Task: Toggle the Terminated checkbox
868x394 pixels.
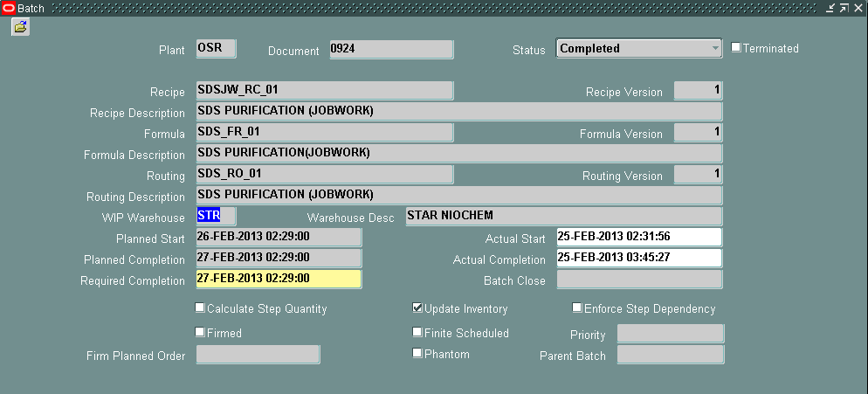Action: pyautogui.click(x=735, y=47)
